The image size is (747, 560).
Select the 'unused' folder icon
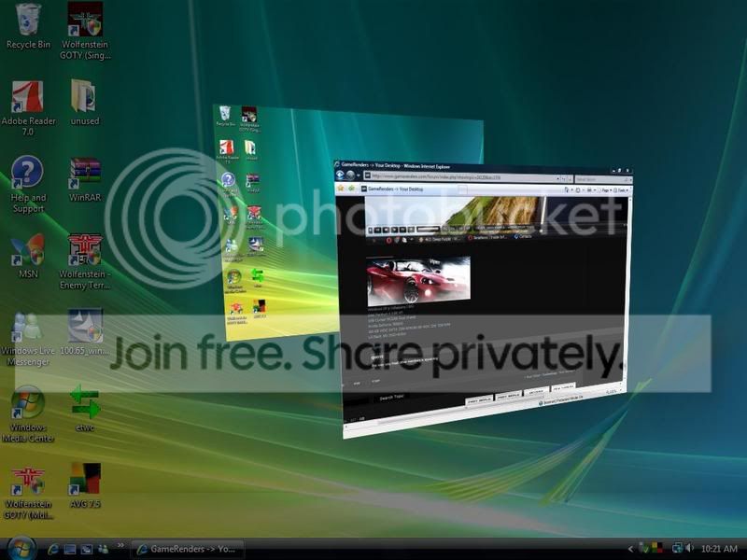(x=85, y=103)
